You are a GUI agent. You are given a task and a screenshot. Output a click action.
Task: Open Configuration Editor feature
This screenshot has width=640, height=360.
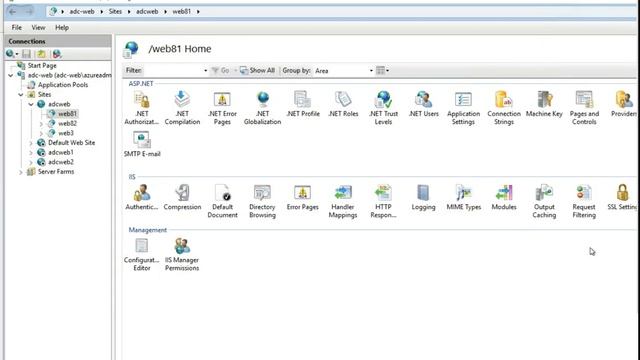[142, 254]
